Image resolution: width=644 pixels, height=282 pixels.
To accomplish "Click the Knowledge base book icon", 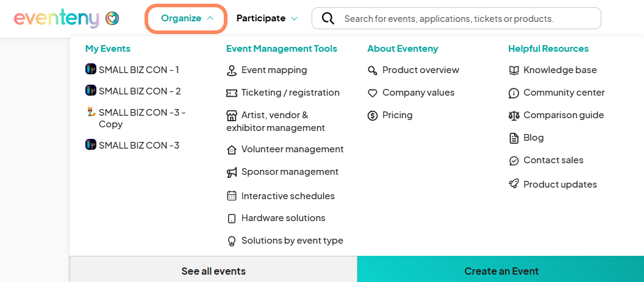I will pos(514,71).
